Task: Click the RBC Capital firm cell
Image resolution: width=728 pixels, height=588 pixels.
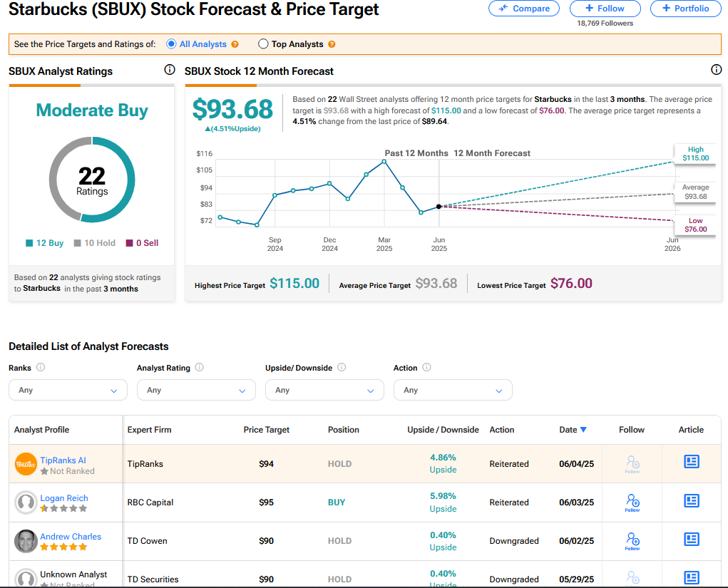Action: pyautogui.click(x=150, y=502)
